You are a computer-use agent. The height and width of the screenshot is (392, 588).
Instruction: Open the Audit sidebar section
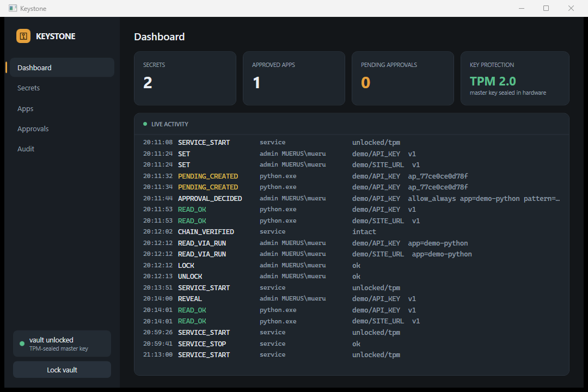62,149
